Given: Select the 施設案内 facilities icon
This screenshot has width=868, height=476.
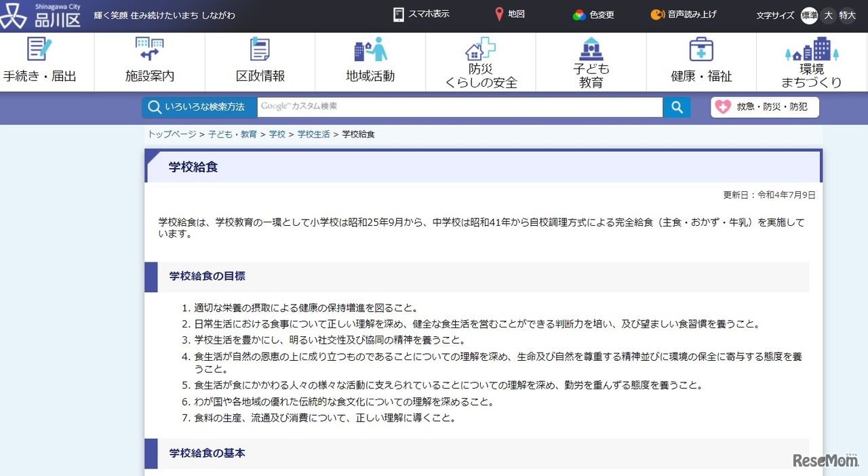Looking at the screenshot, I should pyautogui.click(x=151, y=61).
